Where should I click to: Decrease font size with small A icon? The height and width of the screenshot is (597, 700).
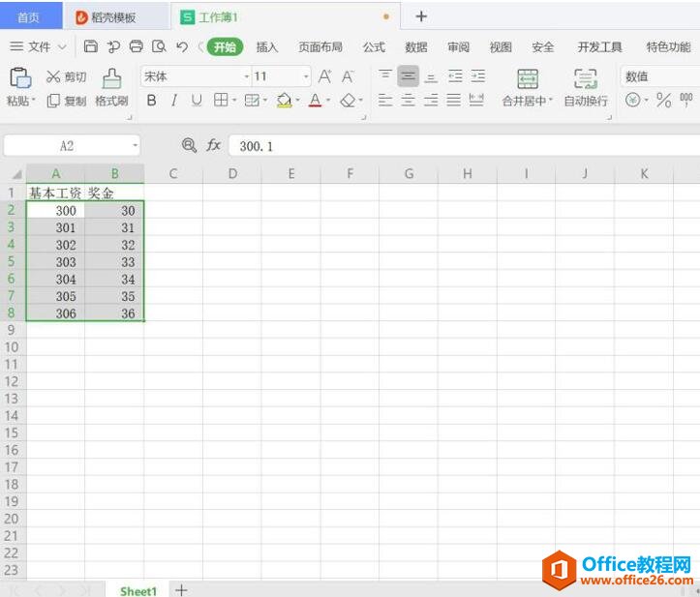[x=348, y=76]
